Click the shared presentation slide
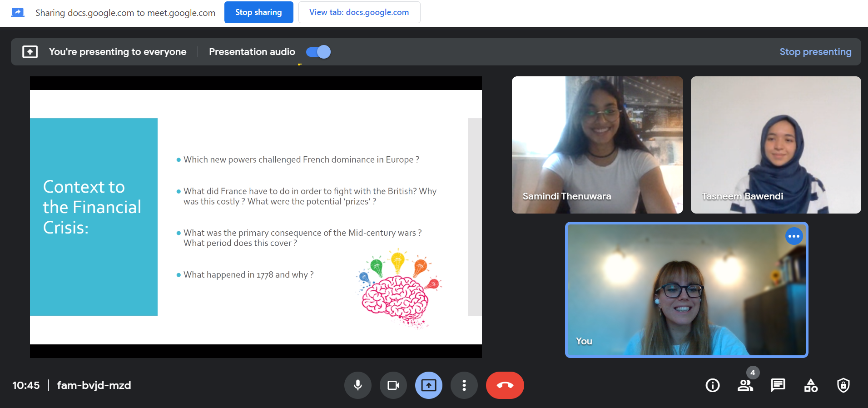Viewport: 868px width, 408px height. click(256, 217)
